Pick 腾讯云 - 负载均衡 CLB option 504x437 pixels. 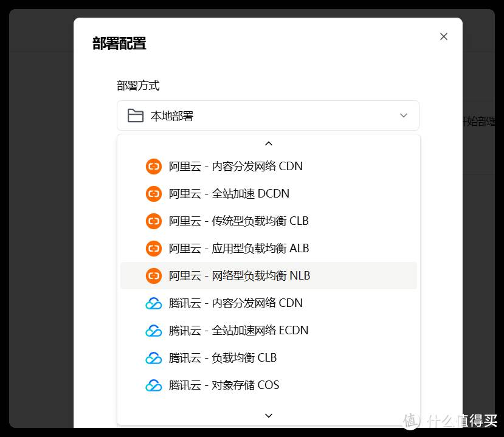pyautogui.click(x=268, y=357)
